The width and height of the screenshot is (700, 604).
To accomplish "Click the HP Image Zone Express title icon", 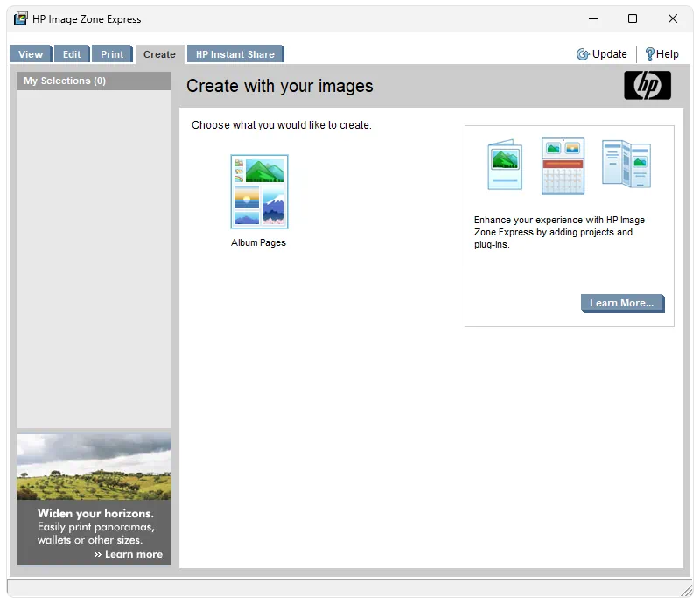I will coord(20,18).
